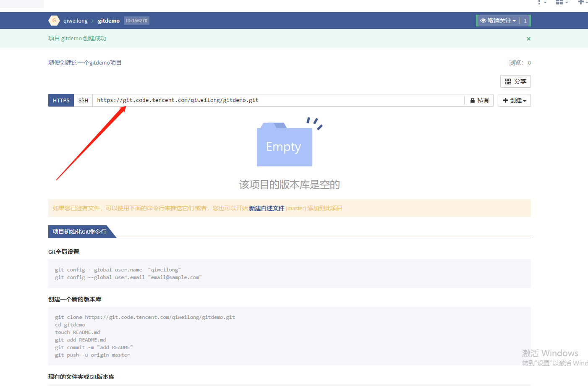Open the 取消关注 watch dropdown

click(x=498, y=21)
